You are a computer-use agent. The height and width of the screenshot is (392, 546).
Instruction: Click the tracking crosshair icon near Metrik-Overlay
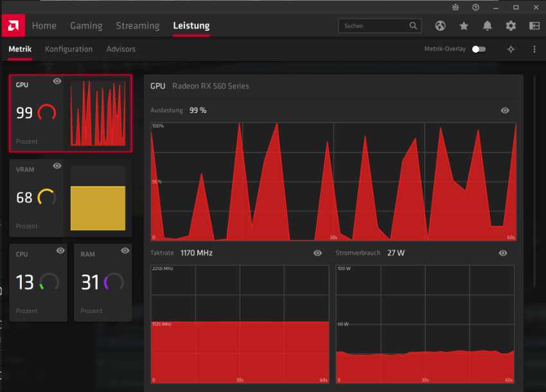pos(511,49)
